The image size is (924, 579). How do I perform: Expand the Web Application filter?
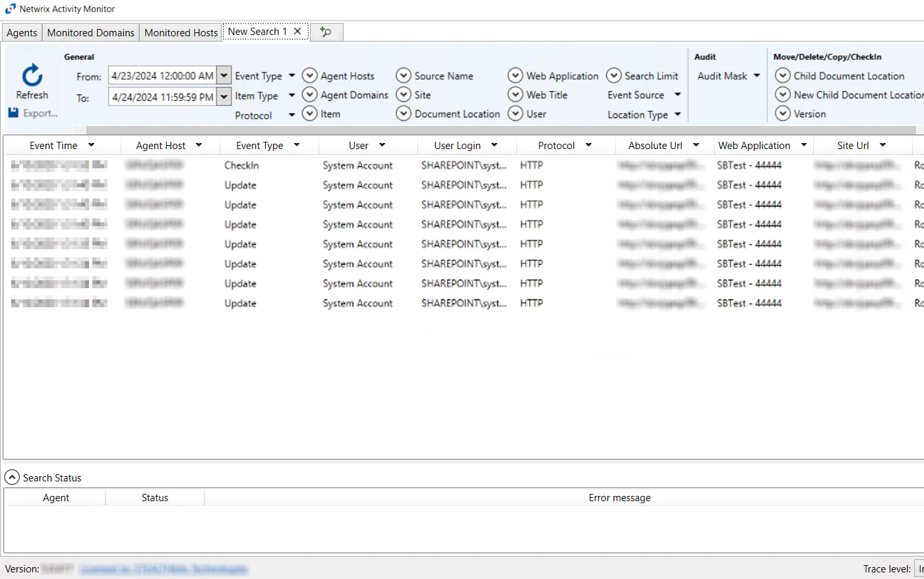[x=515, y=76]
